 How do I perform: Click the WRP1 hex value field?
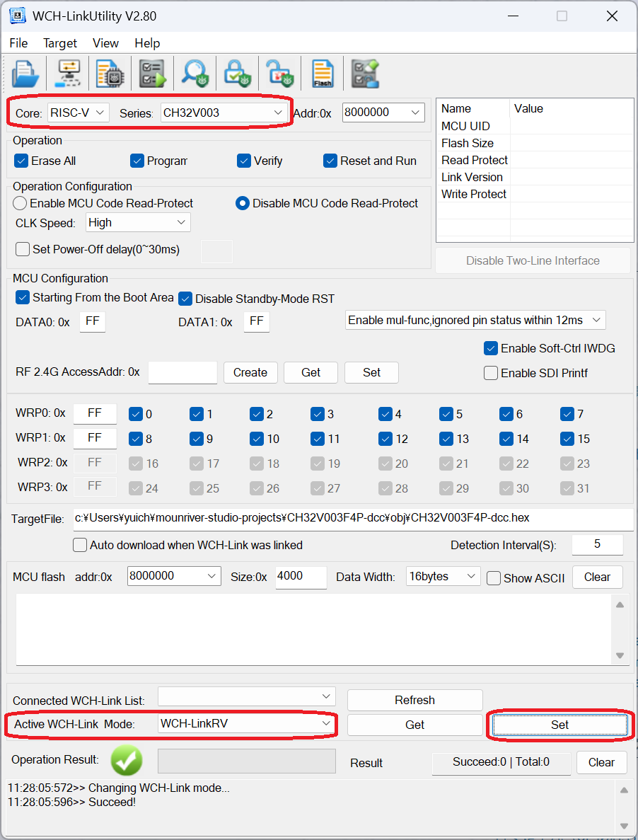pyautogui.click(x=95, y=437)
